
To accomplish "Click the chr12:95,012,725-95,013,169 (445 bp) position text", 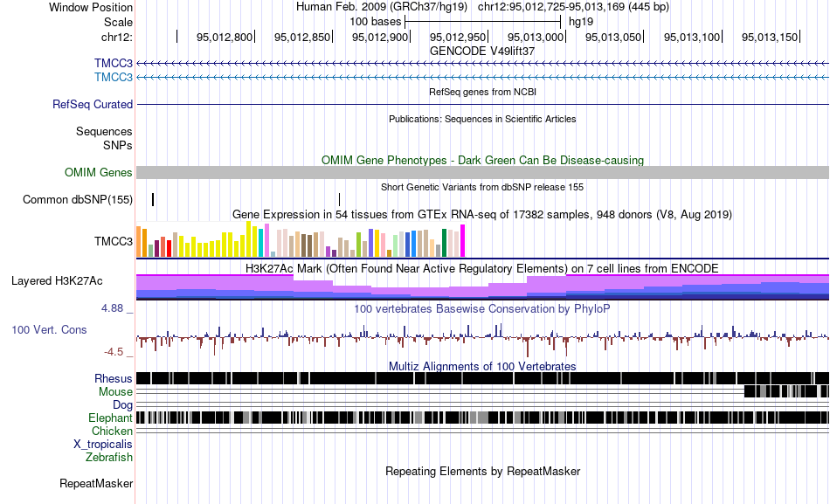I will click(573, 7).
